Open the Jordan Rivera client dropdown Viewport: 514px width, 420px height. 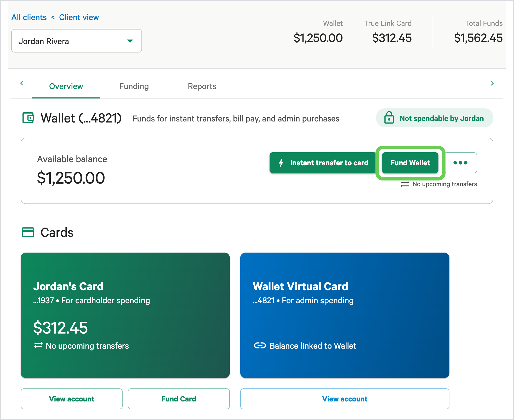click(x=77, y=41)
